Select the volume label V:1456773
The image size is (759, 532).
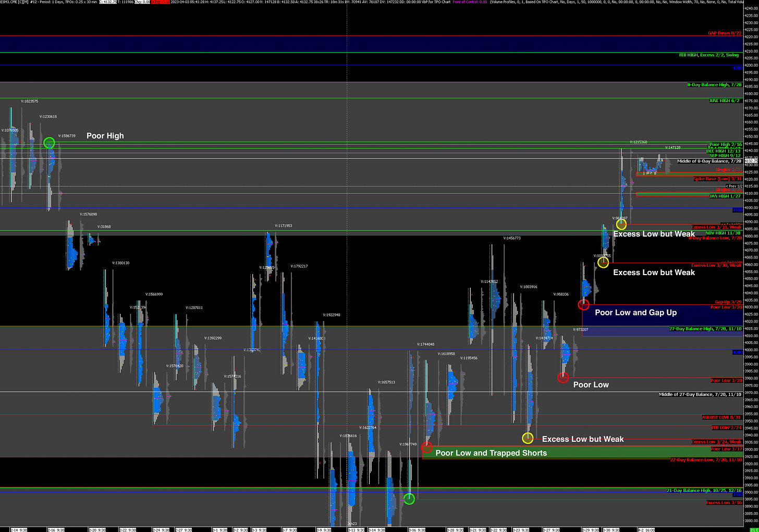tap(512, 238)
